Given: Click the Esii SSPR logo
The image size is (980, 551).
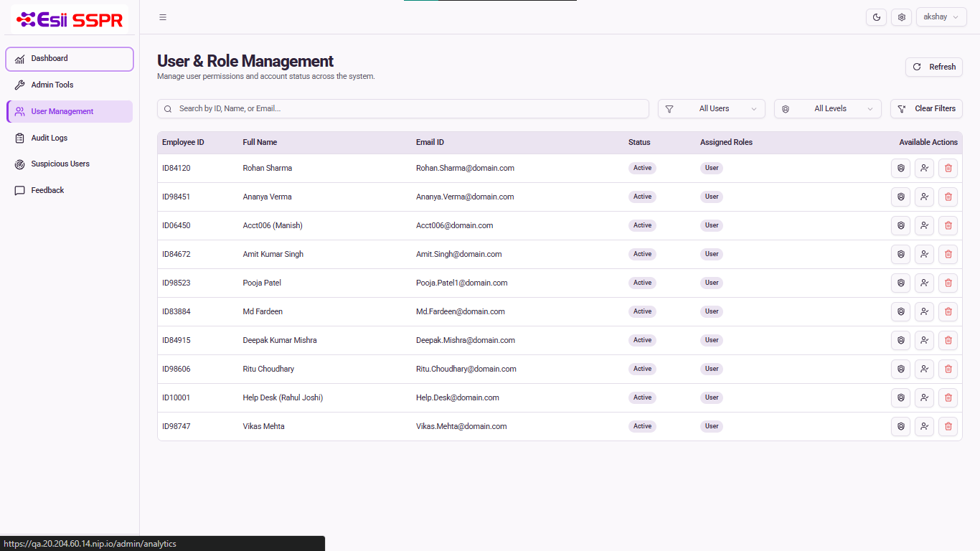Looking at the screenshot, I should click(70, 19).
